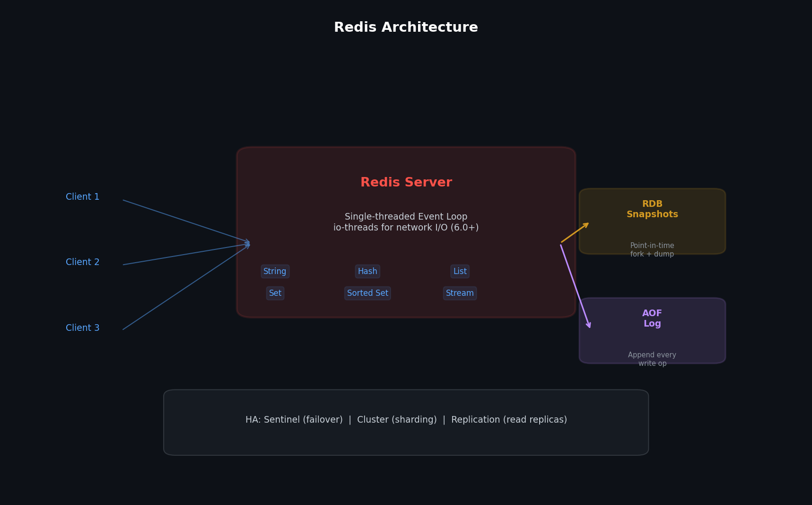Select the Hash data type chip
The width and height of the screenshot is (812, 505).
click(x=367, y=271)
